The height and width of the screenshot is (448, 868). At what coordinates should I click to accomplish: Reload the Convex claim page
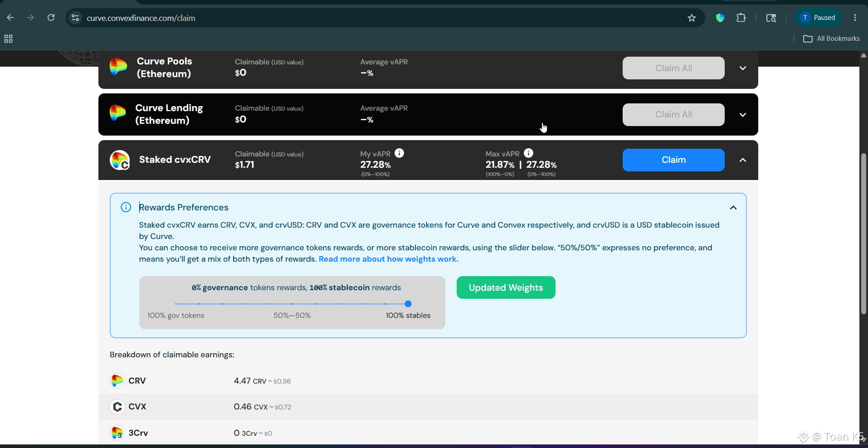pos(51,18)
